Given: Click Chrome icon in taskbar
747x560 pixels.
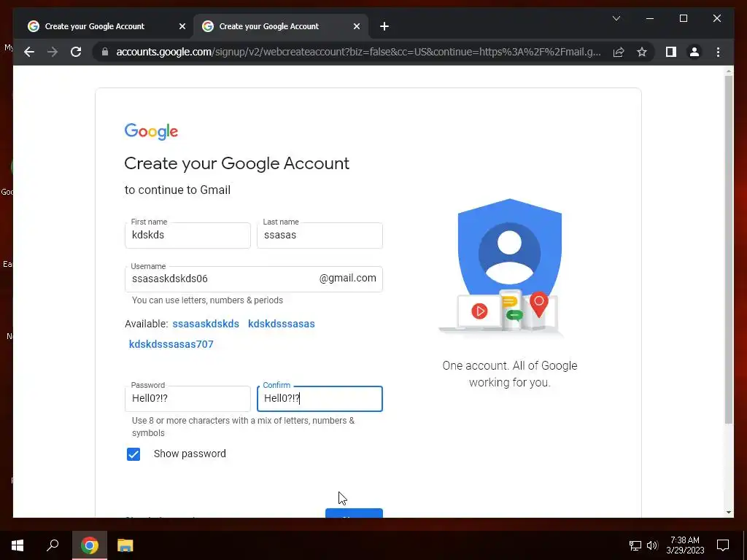Looking at the screenshot, I should [90, 545].
